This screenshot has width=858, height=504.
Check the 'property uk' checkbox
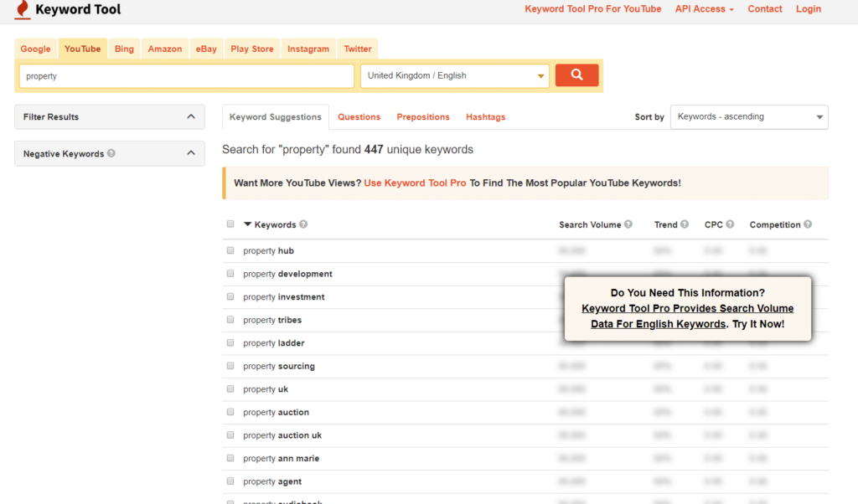point(230,388)
